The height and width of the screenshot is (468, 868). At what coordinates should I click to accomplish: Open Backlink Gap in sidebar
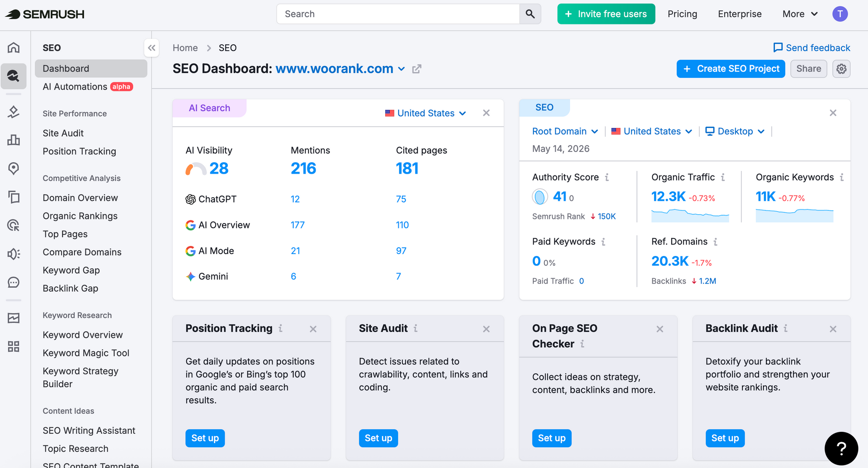point(70,288)
